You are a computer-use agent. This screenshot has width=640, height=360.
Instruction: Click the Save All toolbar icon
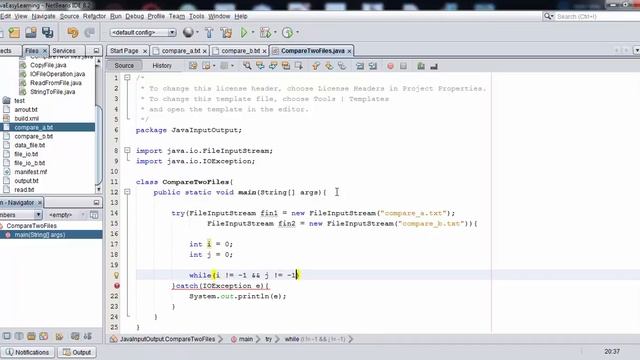pyautogui.click(x=47, y=32)
